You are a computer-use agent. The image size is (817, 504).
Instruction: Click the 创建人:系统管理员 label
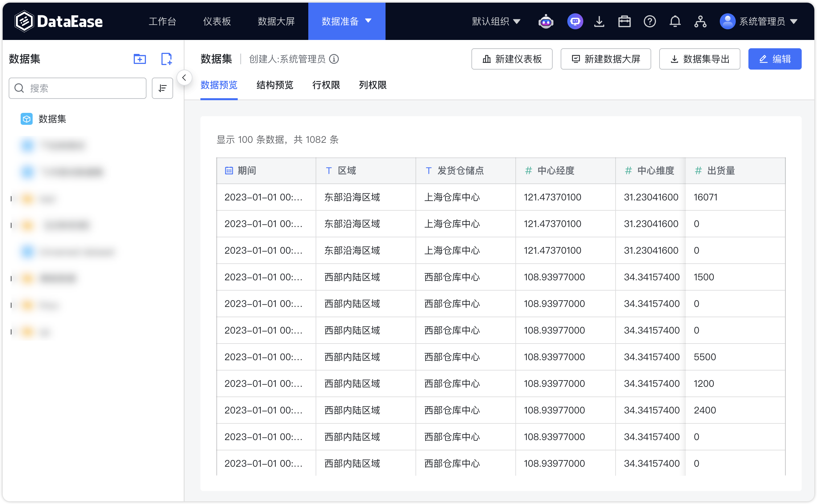pyautogui.click(x=287, y=59)
